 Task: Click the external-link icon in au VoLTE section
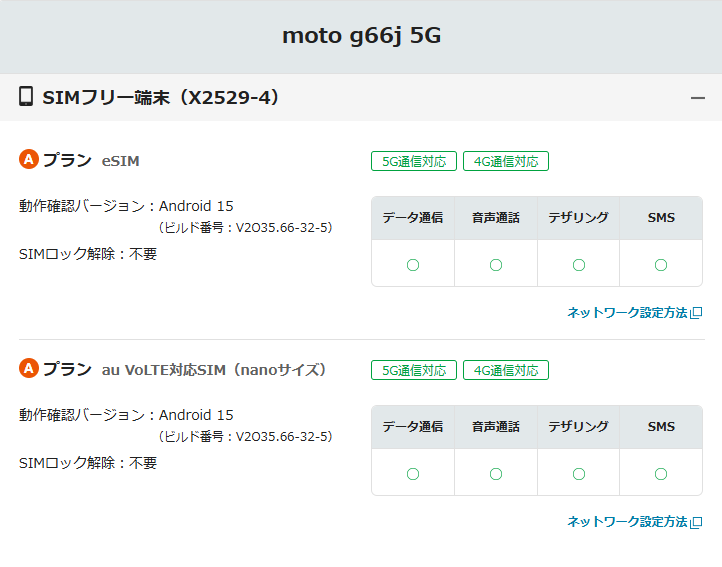[x=697, y=522]
